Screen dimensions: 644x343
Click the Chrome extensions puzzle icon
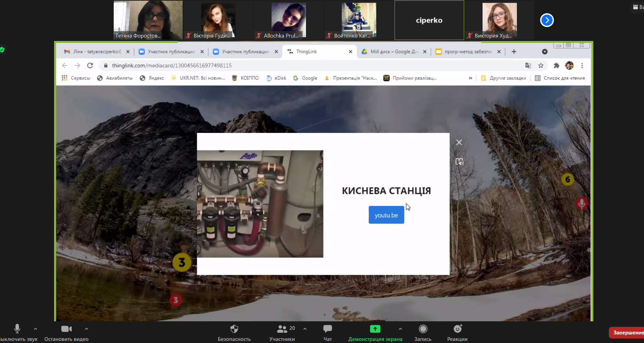click(x=556, y=65)
